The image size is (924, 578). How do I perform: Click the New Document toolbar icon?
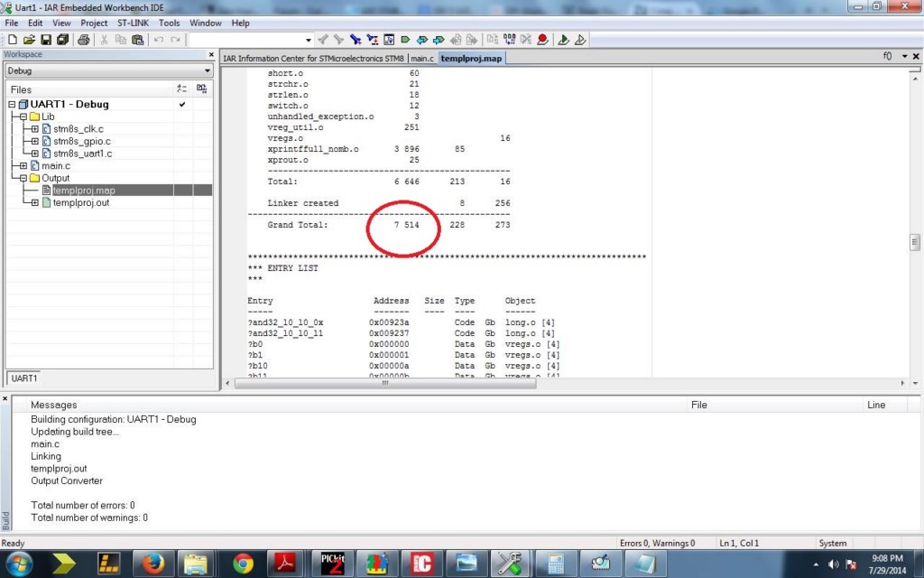[13, 40]
